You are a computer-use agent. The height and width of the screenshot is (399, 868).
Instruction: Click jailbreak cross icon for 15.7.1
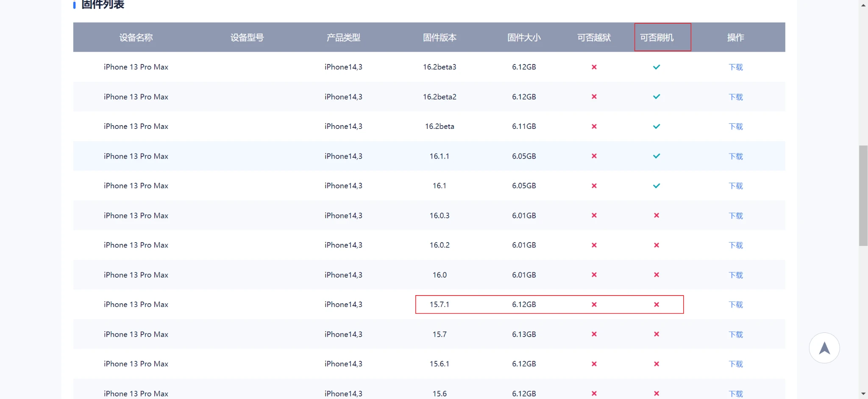click(594, 304)
